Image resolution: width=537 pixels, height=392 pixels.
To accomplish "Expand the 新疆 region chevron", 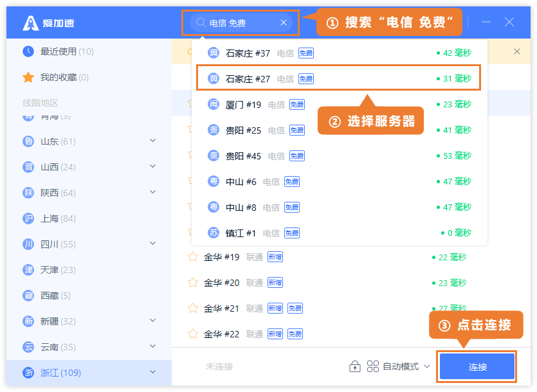I will (153, 320).
